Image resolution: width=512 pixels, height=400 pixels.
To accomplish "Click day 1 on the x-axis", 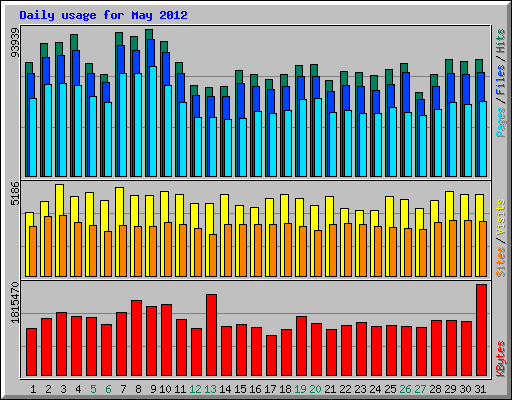I will pos(33,389).
